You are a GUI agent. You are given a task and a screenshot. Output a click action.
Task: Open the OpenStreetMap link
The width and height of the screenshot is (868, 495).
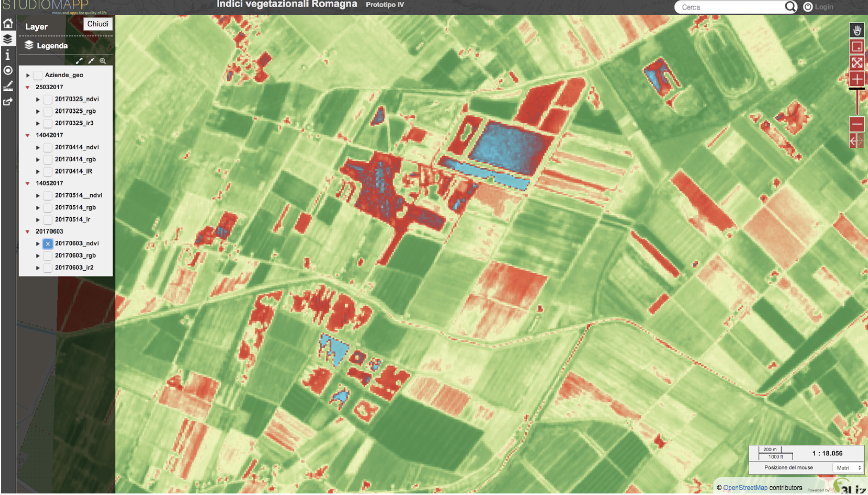pos(745,488)
